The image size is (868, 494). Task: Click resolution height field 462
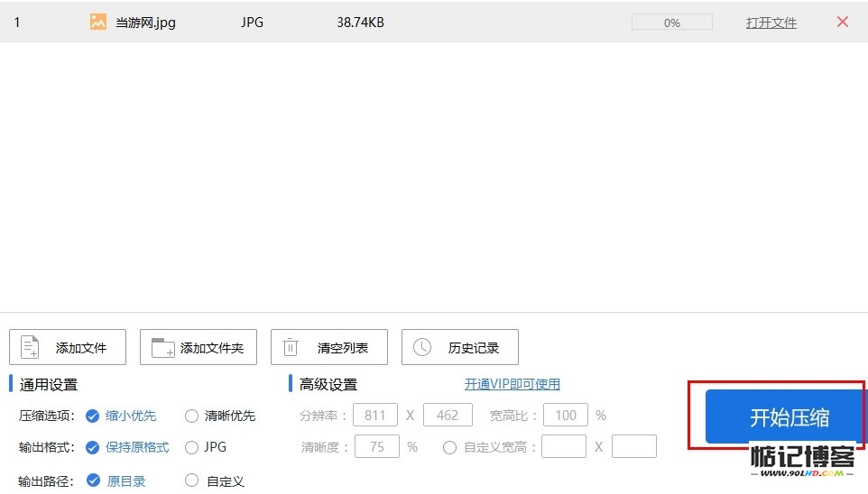(x=448, y=415)
